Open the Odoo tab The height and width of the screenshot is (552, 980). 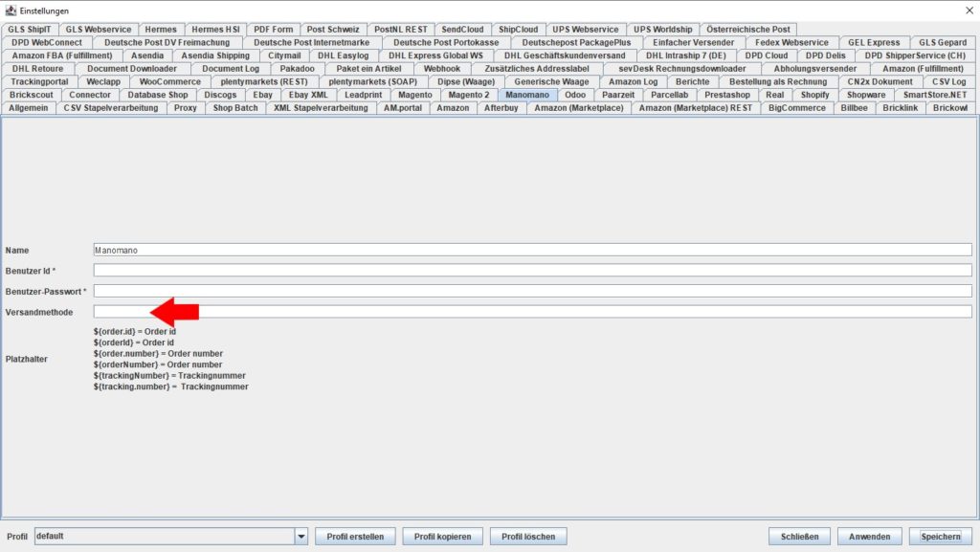[x=575, y=95]
